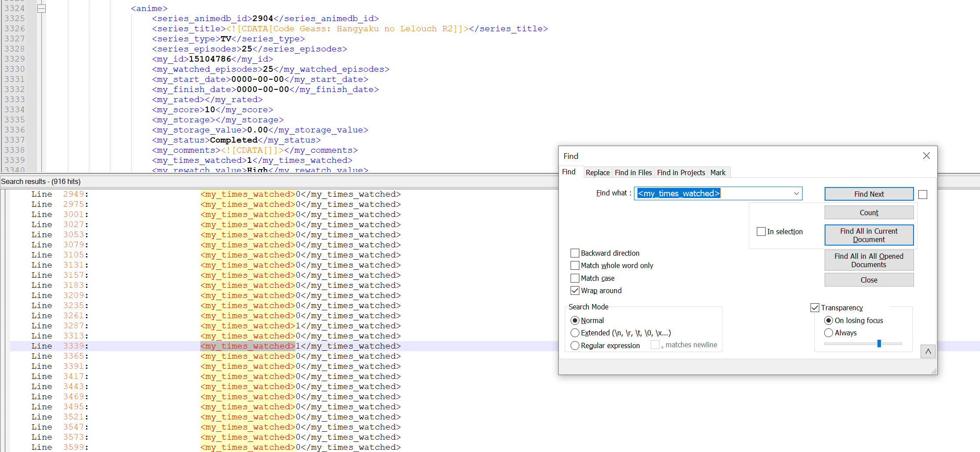This screenshot has width=980, height=452.
Task: Click line number 3334 in the gutter
Action: coord(15,110)
